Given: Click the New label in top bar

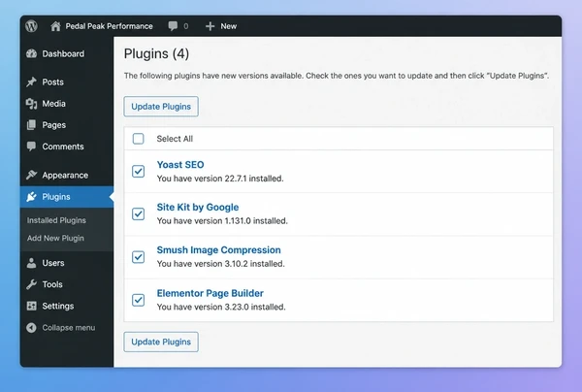Looking at the screenshot, I should (229, 26).
